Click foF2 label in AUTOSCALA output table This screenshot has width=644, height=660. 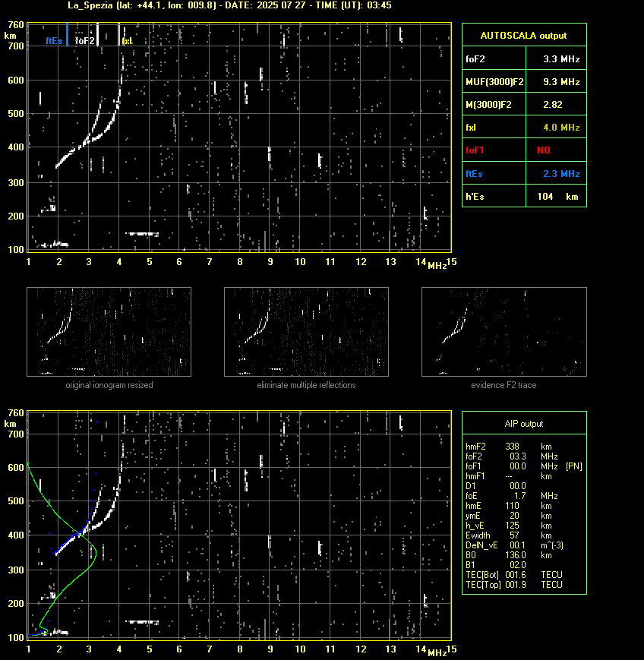(x=475, y=59)
